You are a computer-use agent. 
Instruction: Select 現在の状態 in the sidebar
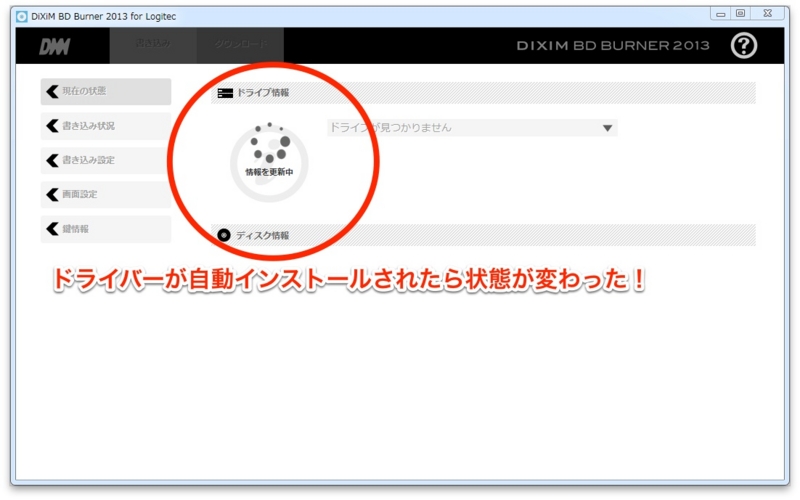pos(106,91)
